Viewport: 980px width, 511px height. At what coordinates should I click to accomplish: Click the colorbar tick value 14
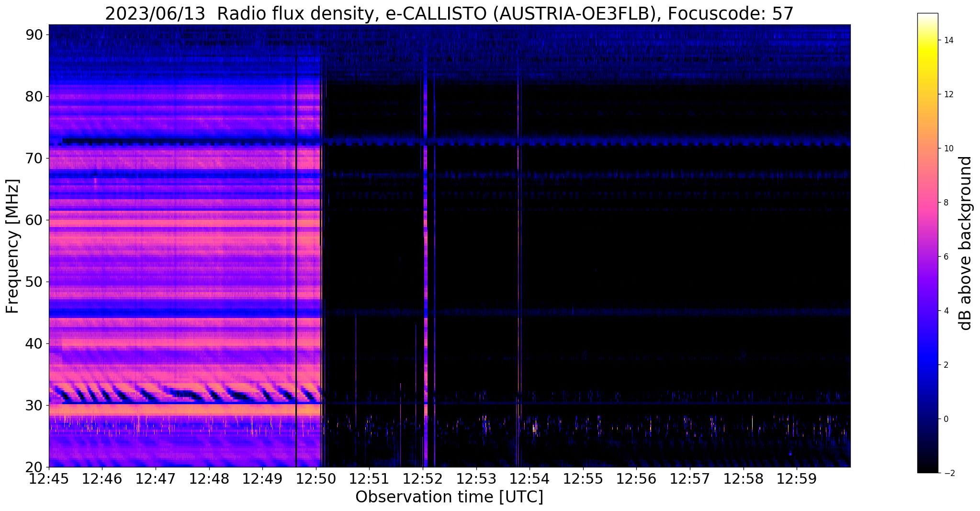[x=948, y=40]
